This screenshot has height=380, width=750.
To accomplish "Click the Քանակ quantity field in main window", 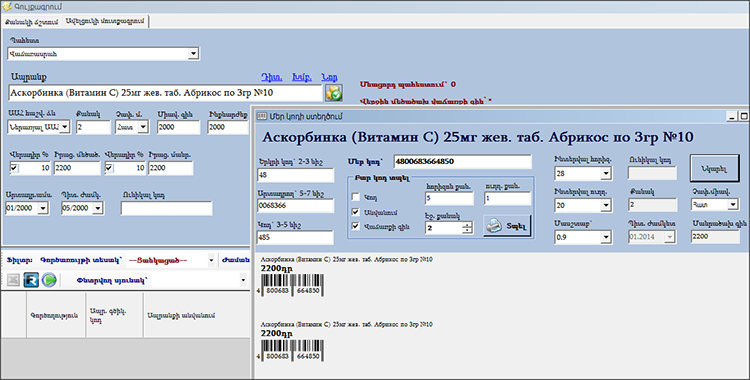I will pyautogui.click(x=93, y=127).
